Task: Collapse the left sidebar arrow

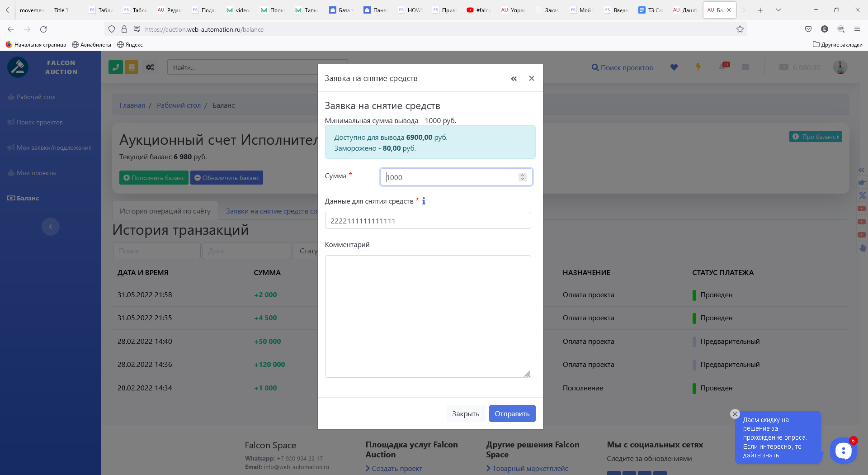Action: pyautogui.click(x=51, y=227)
